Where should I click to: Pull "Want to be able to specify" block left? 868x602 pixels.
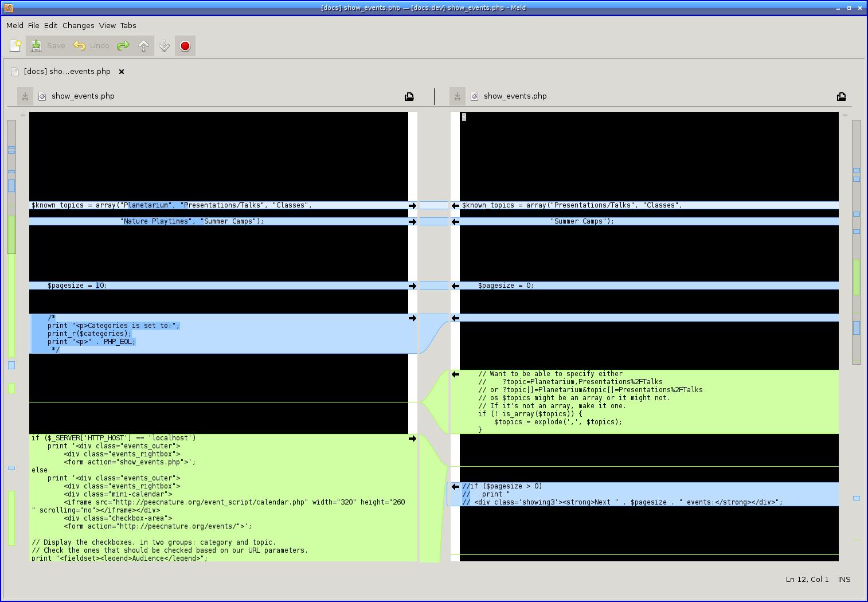coord(455,374)
